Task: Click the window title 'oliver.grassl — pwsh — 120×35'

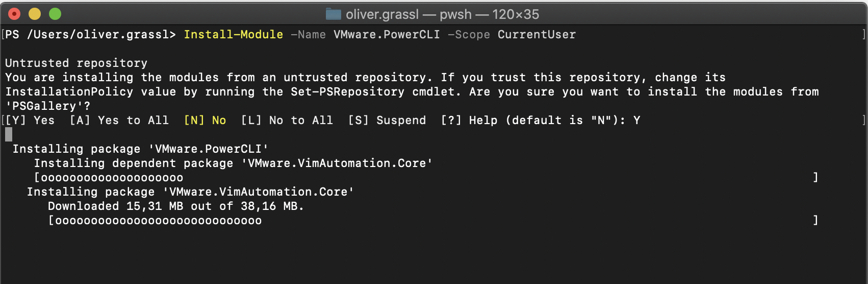Action: [x=442, y=14]
